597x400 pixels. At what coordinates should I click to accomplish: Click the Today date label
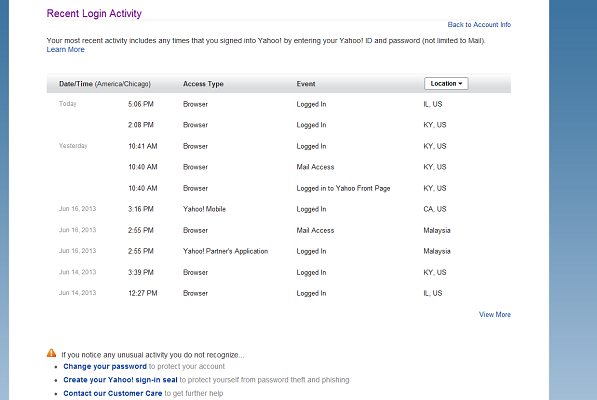click(x=68, y=104)
